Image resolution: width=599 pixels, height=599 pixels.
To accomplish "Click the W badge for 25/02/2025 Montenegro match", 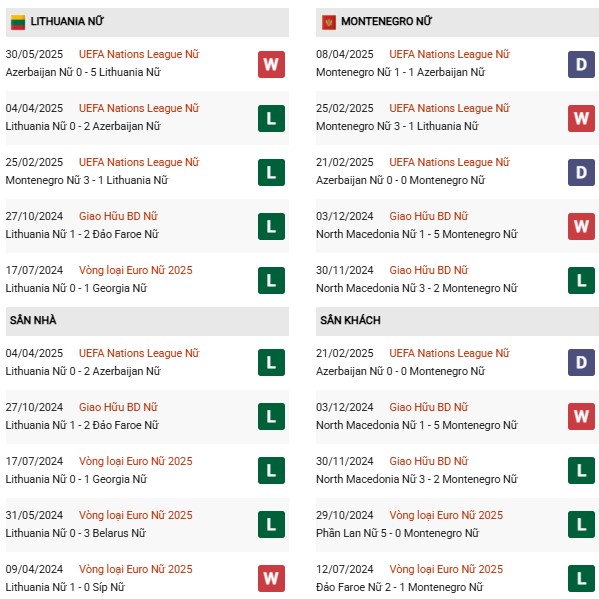I will pos(581,118).
